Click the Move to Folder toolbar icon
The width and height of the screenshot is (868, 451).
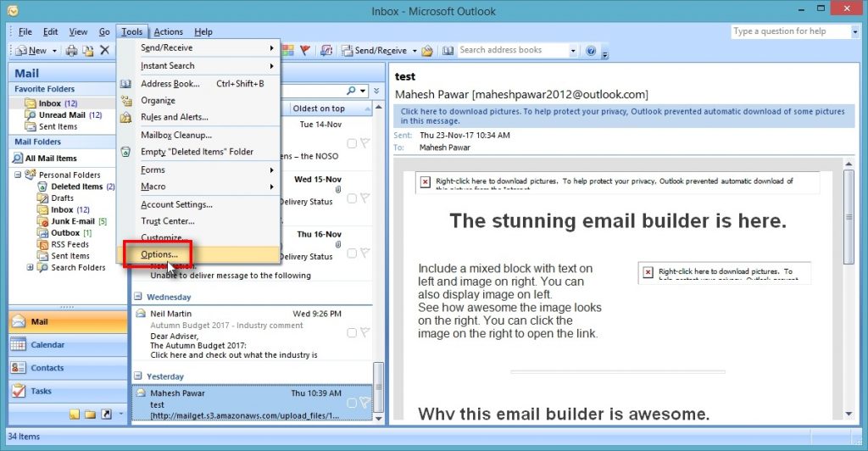tap(88, 51)
